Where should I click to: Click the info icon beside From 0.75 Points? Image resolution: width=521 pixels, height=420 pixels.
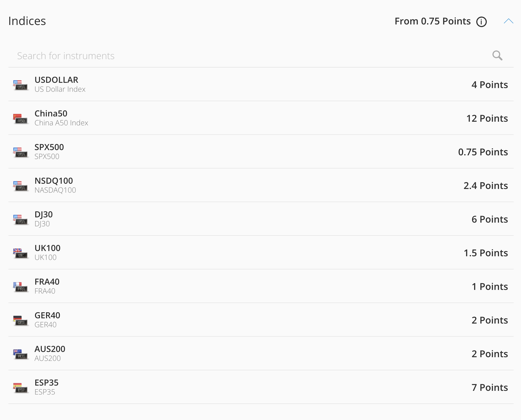click(482, 22)
